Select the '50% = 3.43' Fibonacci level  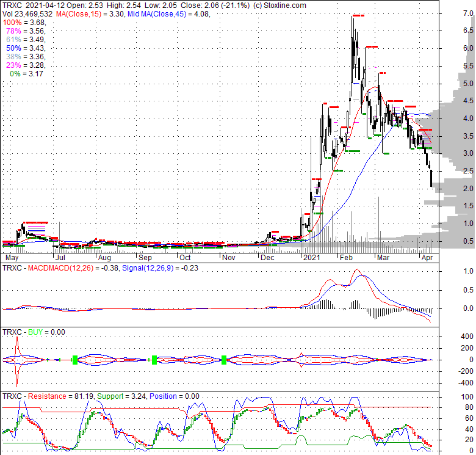(x=26, y=48)
